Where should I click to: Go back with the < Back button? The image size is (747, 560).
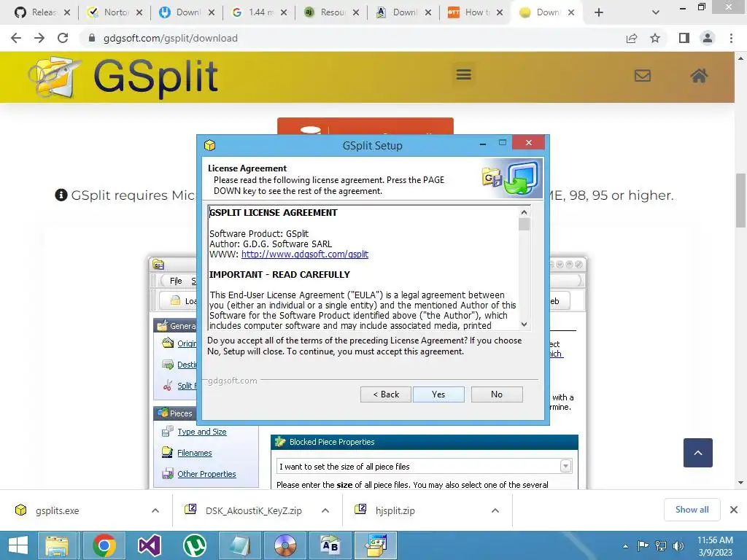pos(386,394)
